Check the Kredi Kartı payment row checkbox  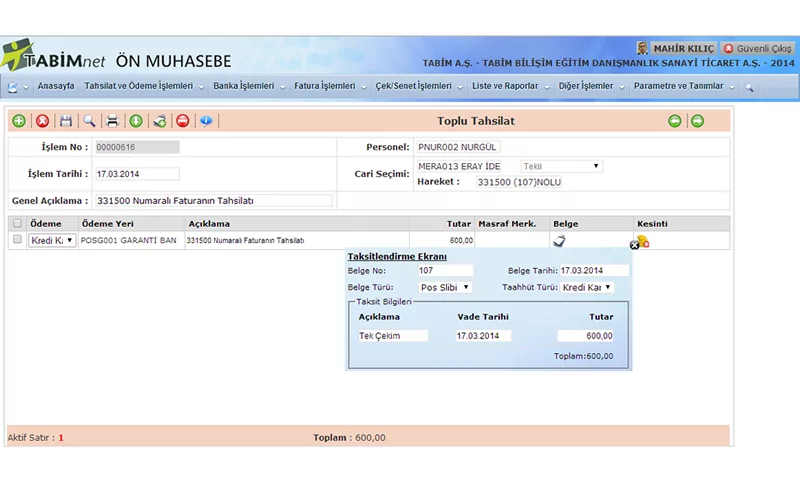click(x=17, y=239)
